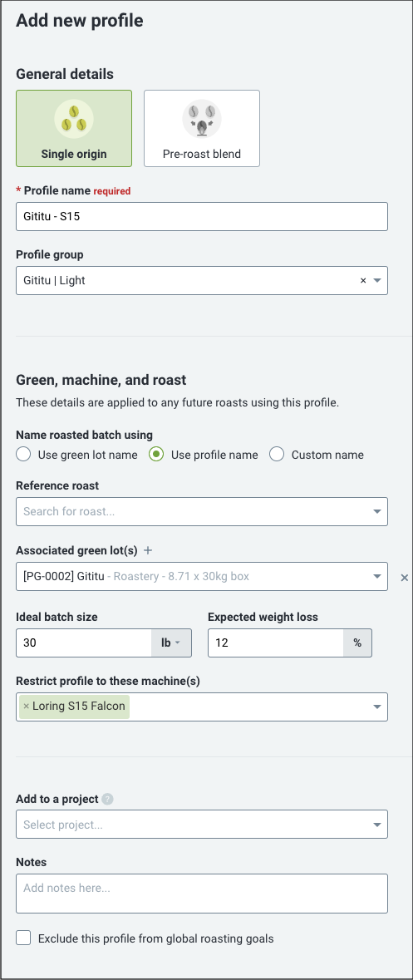
Task: Select the Single origin bean icon
Action: pos(74,120)
